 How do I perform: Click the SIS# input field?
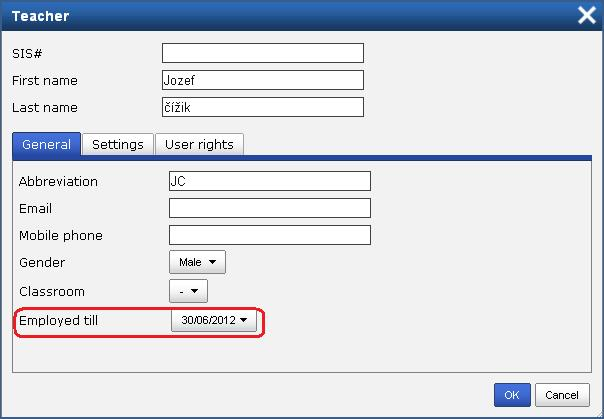click(x=263, y=53)
